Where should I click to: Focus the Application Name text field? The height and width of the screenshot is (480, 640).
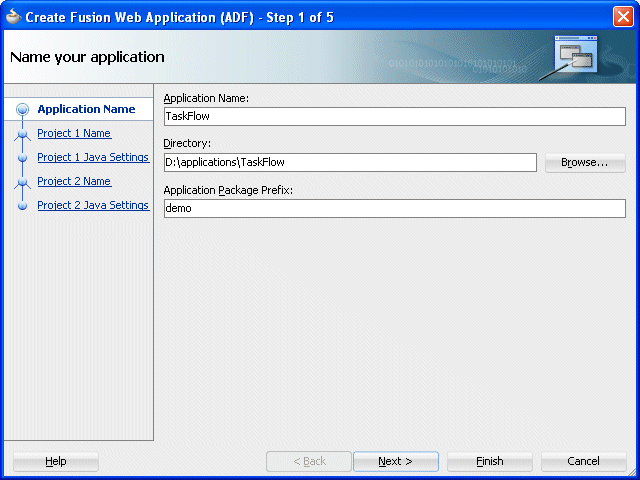coord(394,116)
